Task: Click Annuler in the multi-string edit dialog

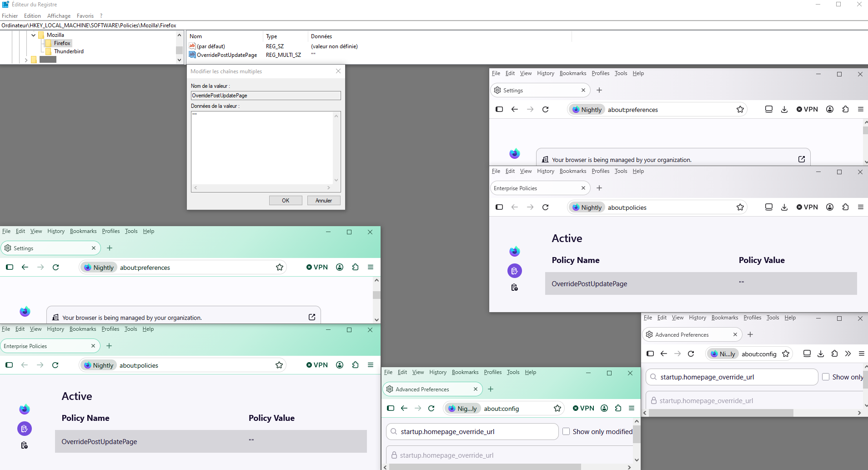Action: (x=324, y=200)
